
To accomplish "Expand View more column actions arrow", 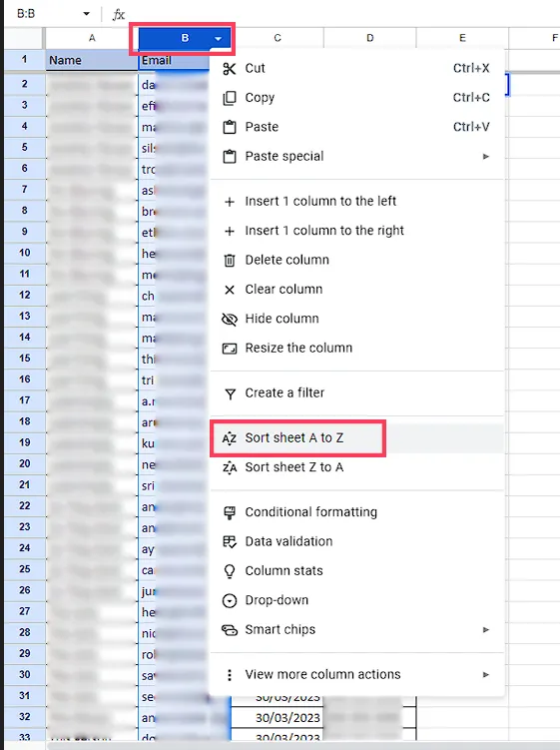I will pos(486,675).
